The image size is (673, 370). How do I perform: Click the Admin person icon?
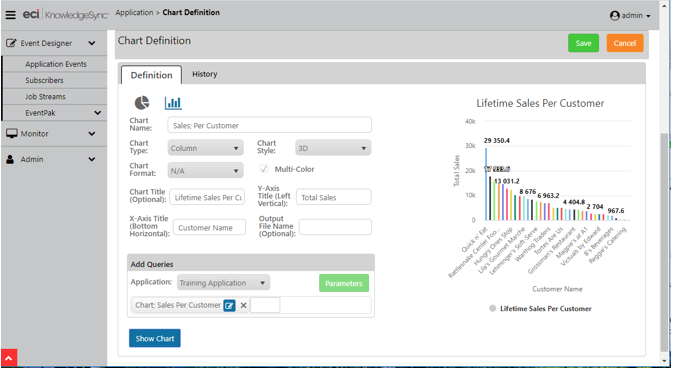click(x=10, y=159)
